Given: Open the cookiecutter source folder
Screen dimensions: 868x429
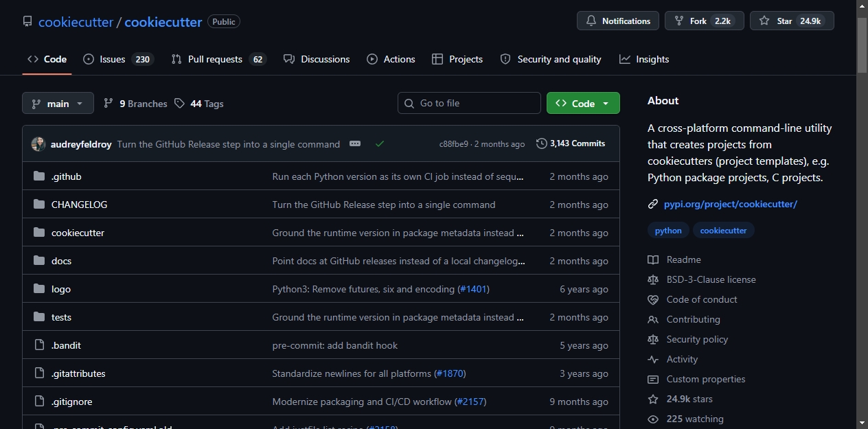Looking at the screenshot, I should pyautogui.click(x=78, y=233).
